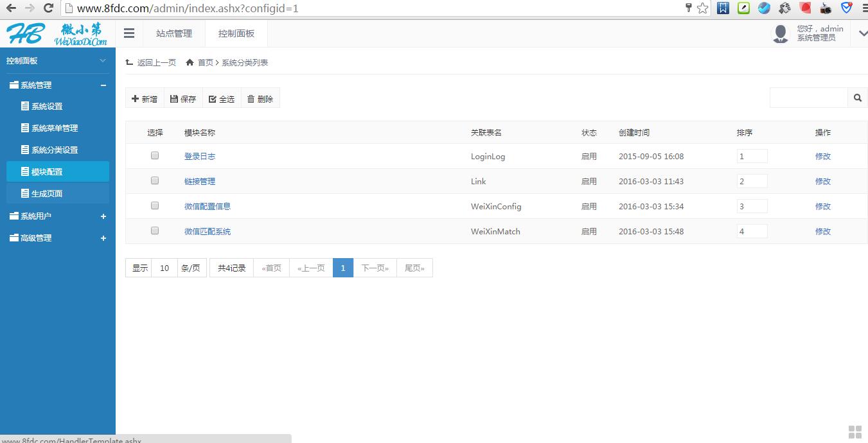Click 删除 to delete selected
The height and width of the screenshot is (443, 868).
point(260,99)
